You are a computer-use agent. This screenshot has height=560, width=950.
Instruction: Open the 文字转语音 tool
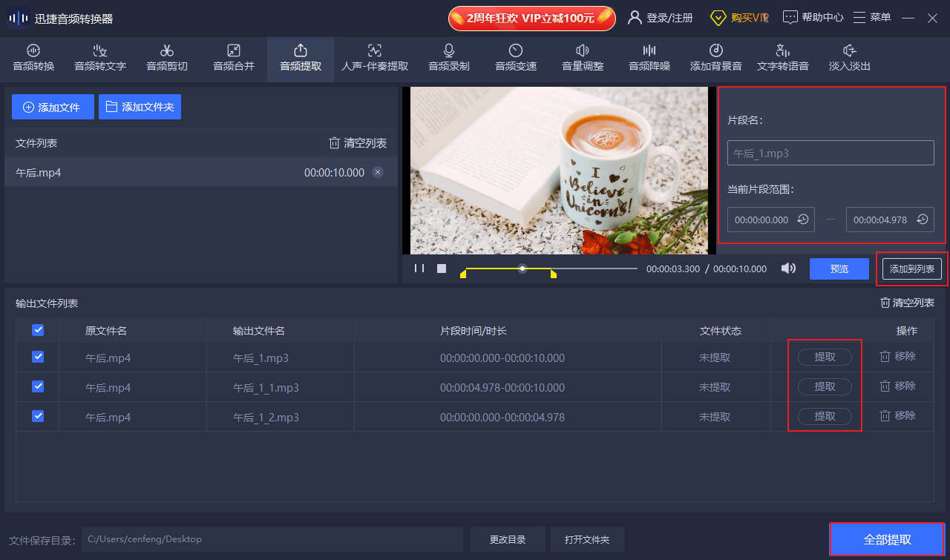click(x=782, y=57)
